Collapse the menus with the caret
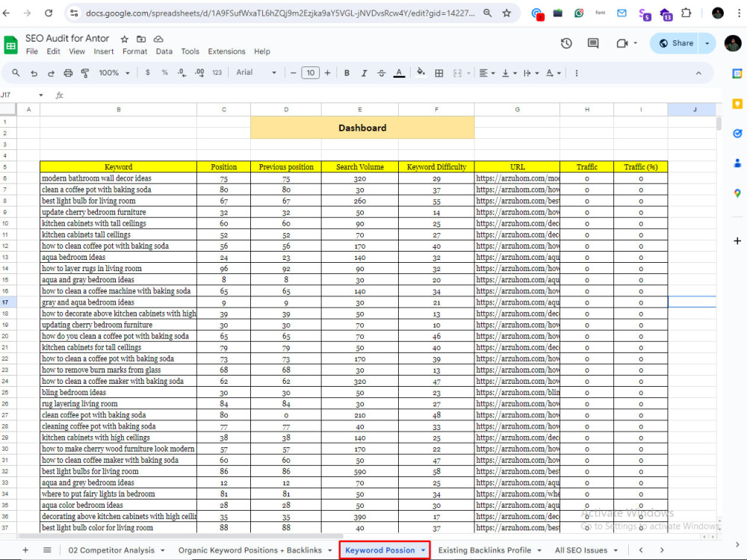Image resolution: width=747 pixels, height=560 pixels. pyautogui.click(x=698, y=73)
